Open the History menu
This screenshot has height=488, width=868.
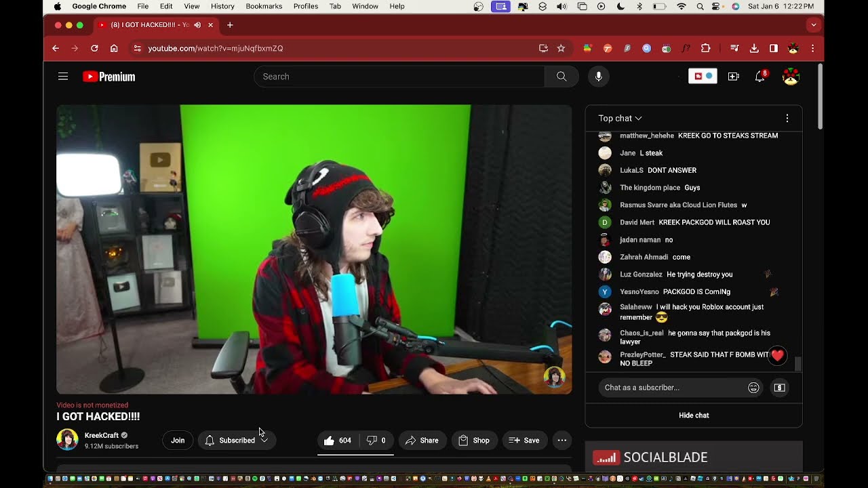222,6
